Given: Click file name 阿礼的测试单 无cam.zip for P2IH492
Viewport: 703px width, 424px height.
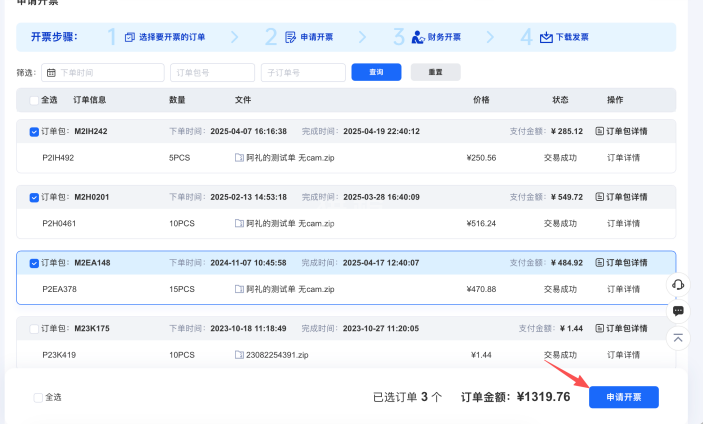Looking at the screenshot, I should click(x=290, y=158).
